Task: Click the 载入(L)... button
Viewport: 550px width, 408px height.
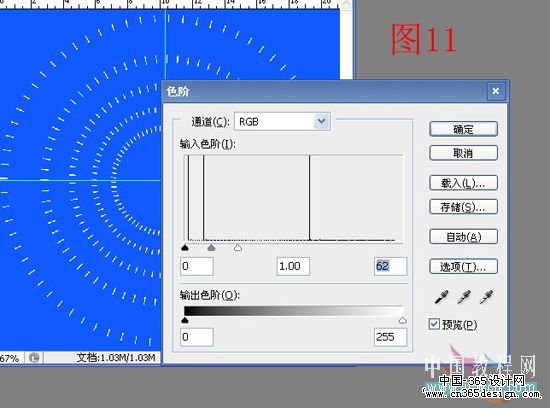Action: 463,183
